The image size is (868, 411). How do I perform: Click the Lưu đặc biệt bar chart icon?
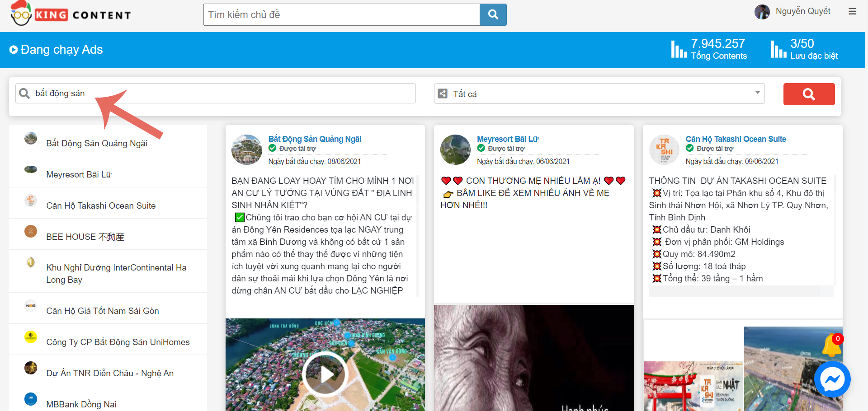coord(778,49)
